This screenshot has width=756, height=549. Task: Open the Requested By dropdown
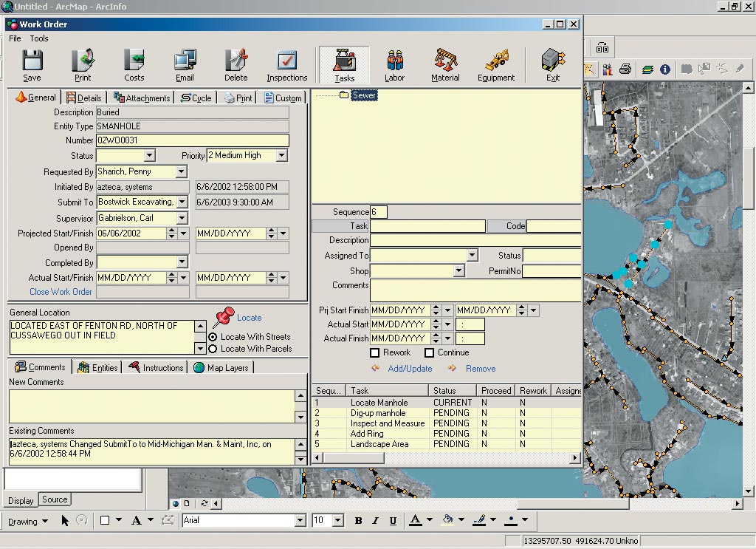click(182, 172)
